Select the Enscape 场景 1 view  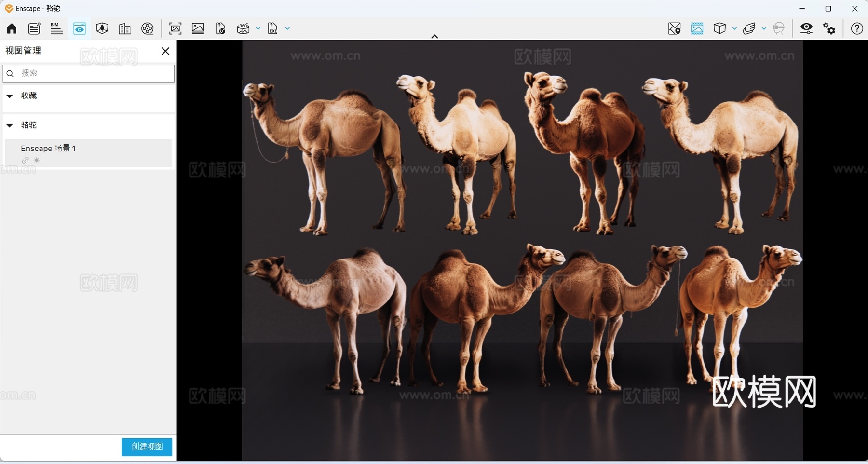[89, 153]
